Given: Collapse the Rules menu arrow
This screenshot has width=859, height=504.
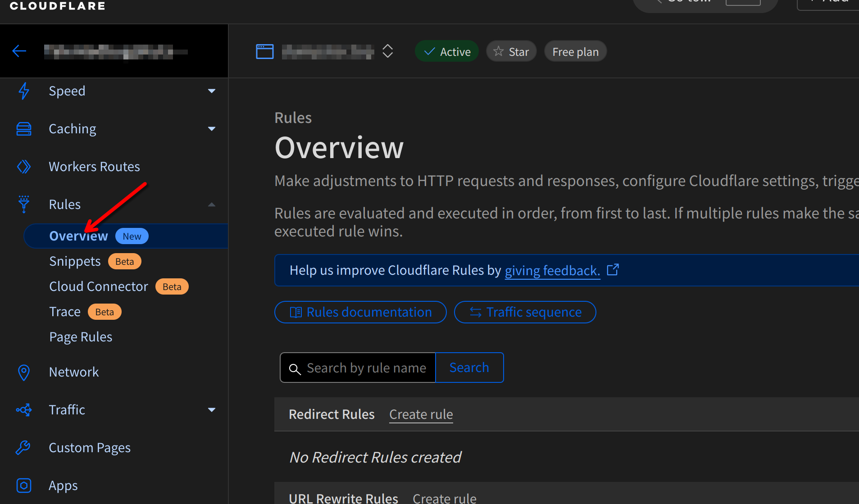Looking at the screenshot, I should (212, 204).
